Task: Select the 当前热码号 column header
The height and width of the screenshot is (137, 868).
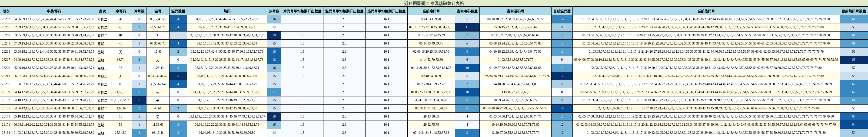Action: coord(706,11)
